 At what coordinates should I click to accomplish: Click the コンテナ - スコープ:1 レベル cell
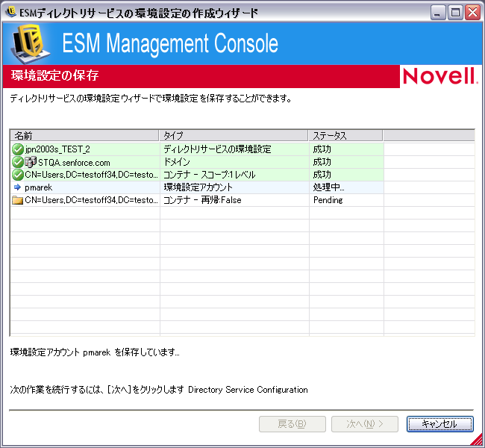coord(210,175)
